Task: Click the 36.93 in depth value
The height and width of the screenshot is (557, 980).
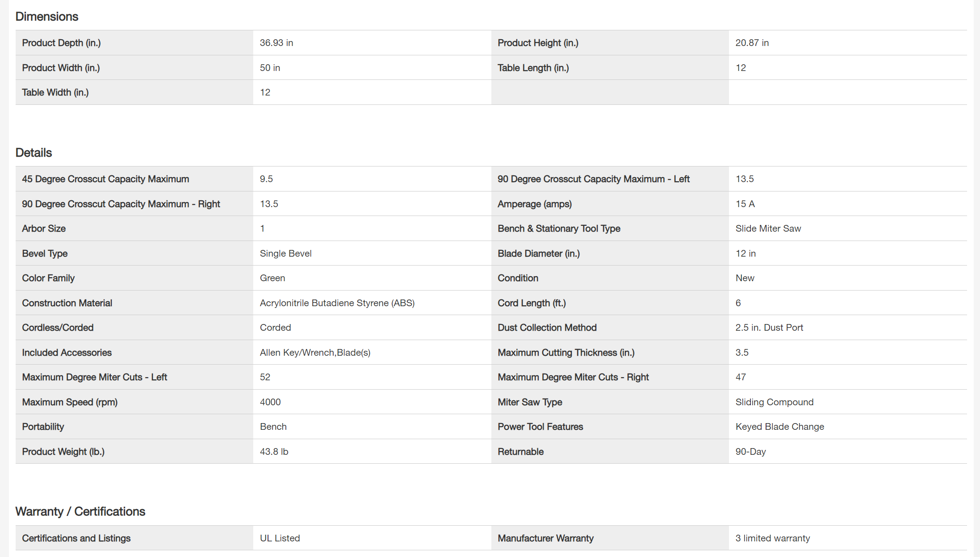Action: coord(276,43)
